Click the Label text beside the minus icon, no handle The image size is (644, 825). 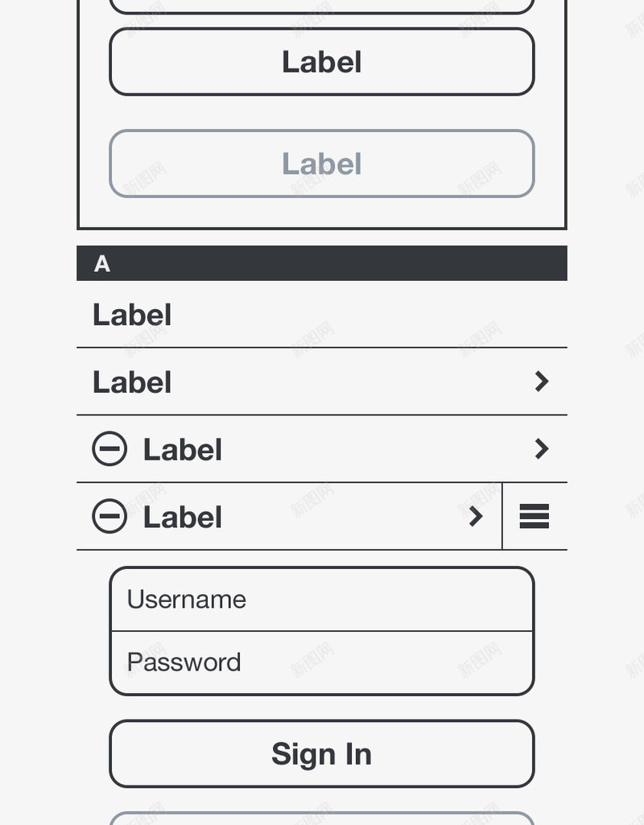click(x=183, y=450)
